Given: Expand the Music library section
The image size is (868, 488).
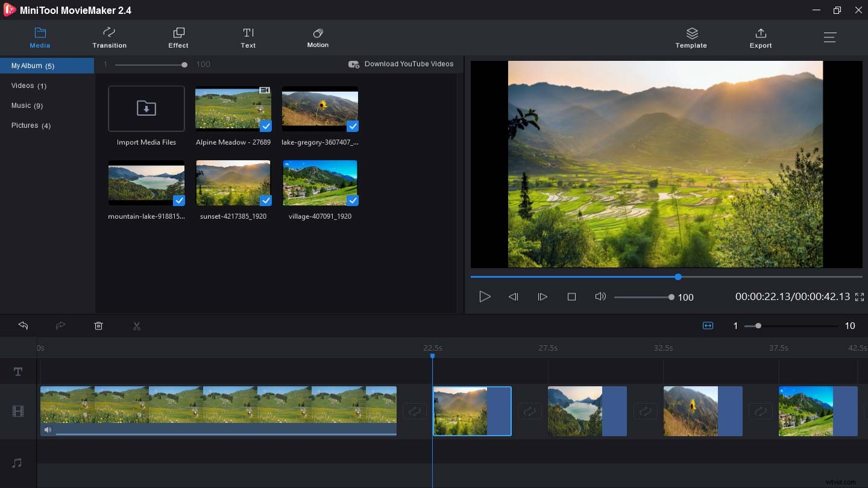Looking at the screenshot, I should click(27, 105).
